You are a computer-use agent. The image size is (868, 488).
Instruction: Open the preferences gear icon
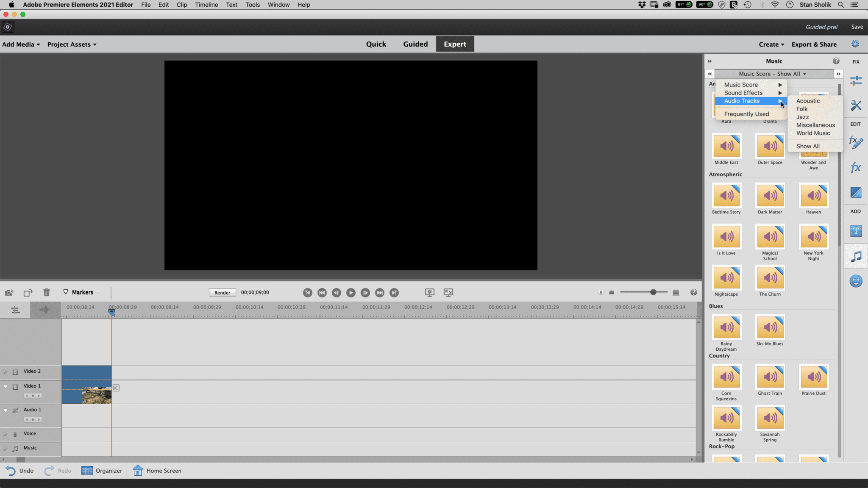click(x=855, y=44)
